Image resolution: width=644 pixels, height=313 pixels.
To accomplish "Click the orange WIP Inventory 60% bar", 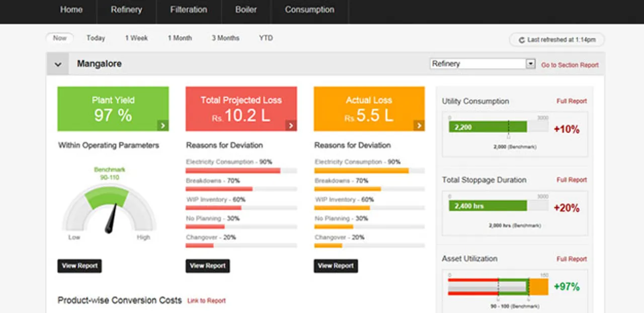I will pyautogui.click(x=369, y=208).
